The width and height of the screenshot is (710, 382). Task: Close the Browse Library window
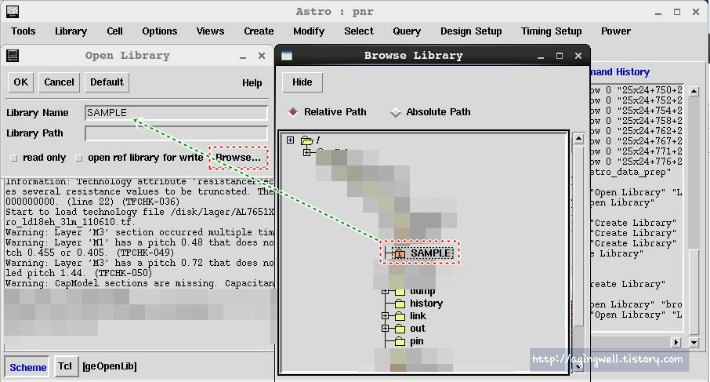578,56
